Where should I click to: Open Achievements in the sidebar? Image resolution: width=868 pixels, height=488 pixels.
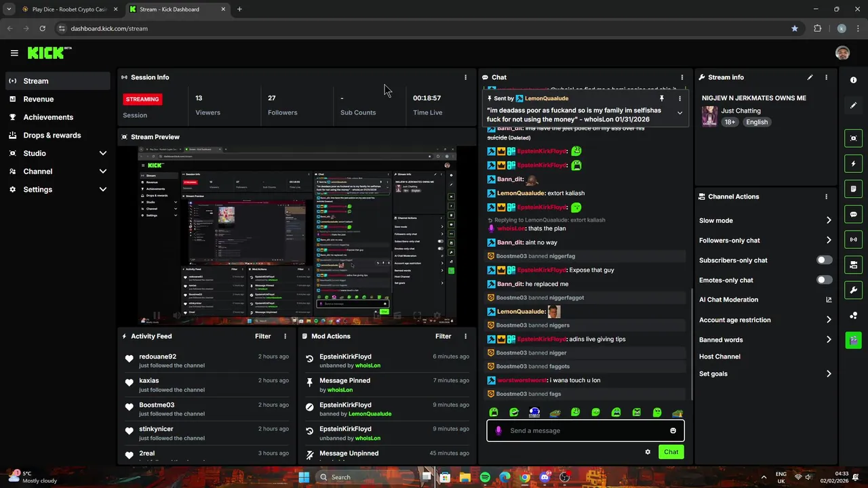58,117
